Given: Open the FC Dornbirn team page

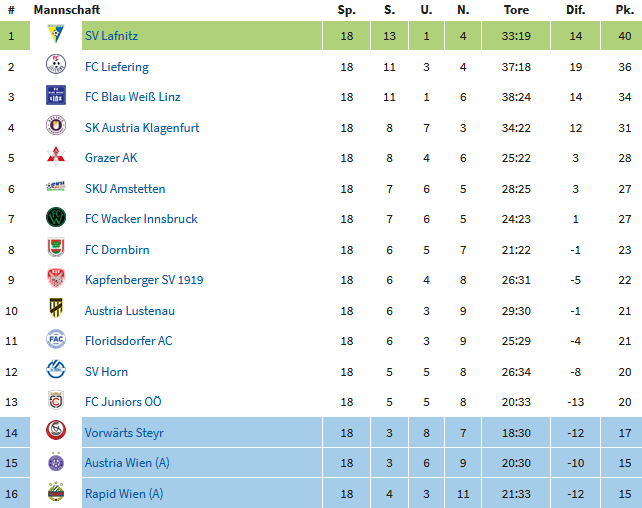Looking at the screenshot, I should click(x=117, y=250).
